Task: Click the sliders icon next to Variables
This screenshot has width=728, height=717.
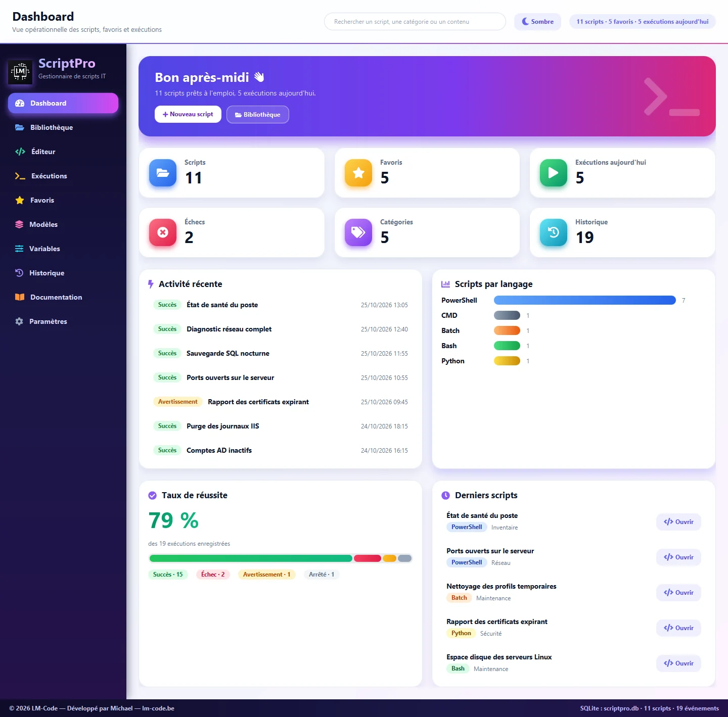Action: 19,249
